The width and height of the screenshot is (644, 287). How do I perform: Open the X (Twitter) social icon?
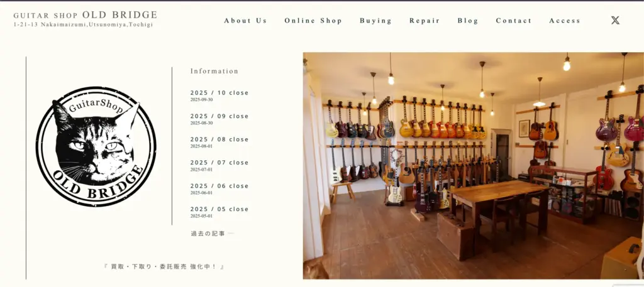[x=615, y=20]
